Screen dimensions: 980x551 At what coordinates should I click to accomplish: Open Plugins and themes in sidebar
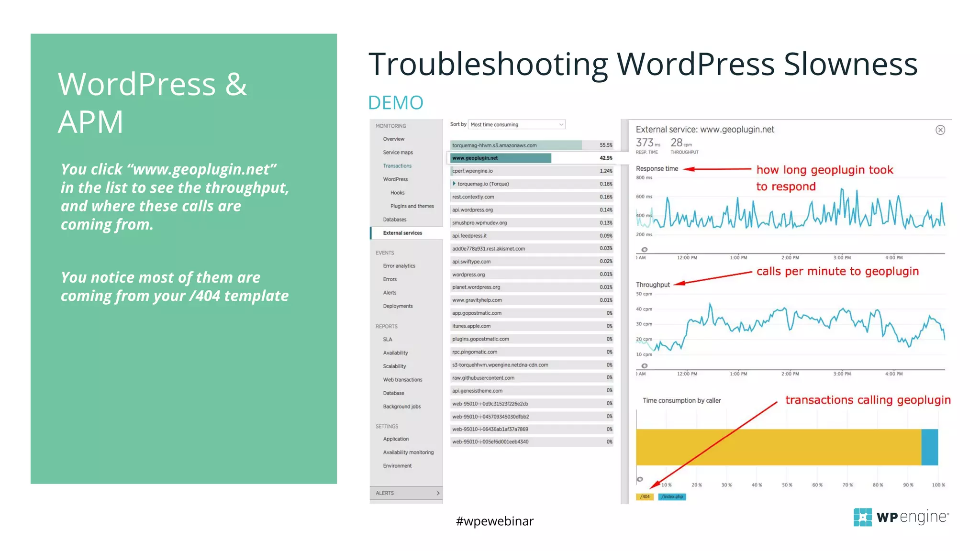pos(412,206)
